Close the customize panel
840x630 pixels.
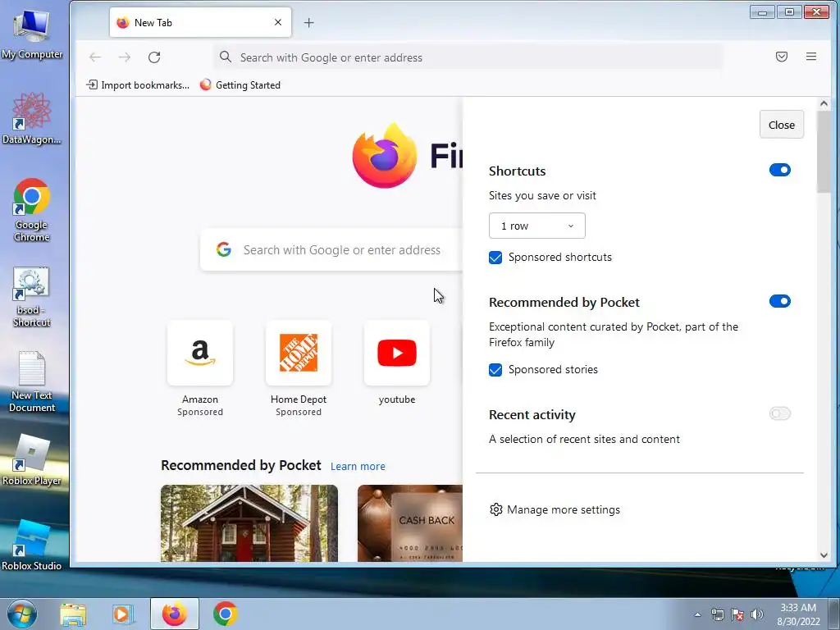(x=781, y=125)
